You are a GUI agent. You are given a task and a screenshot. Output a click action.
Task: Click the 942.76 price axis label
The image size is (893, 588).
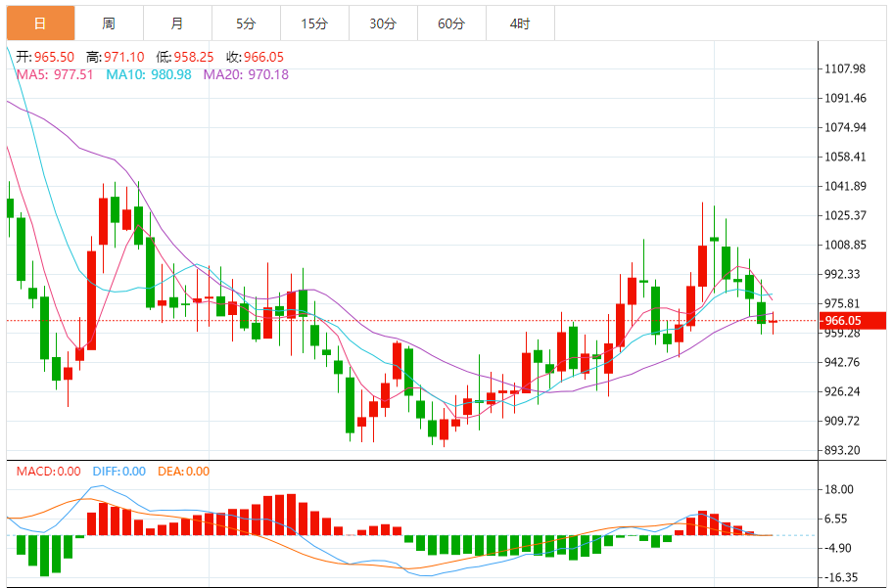pyautogui.click(x=842, y=362)
